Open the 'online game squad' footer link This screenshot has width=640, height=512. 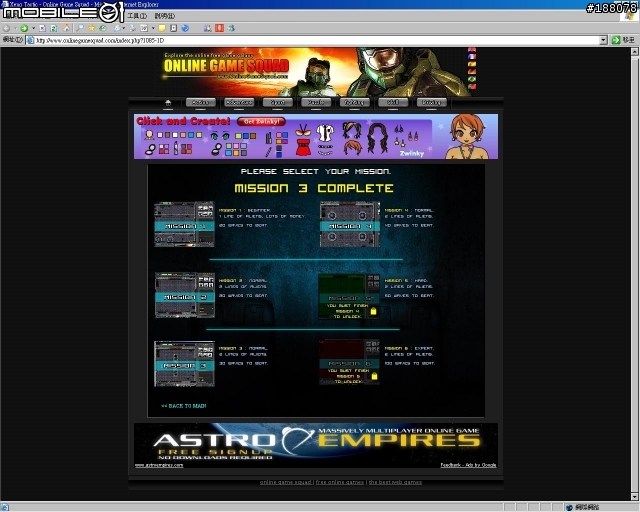click(x=285, y=482)
